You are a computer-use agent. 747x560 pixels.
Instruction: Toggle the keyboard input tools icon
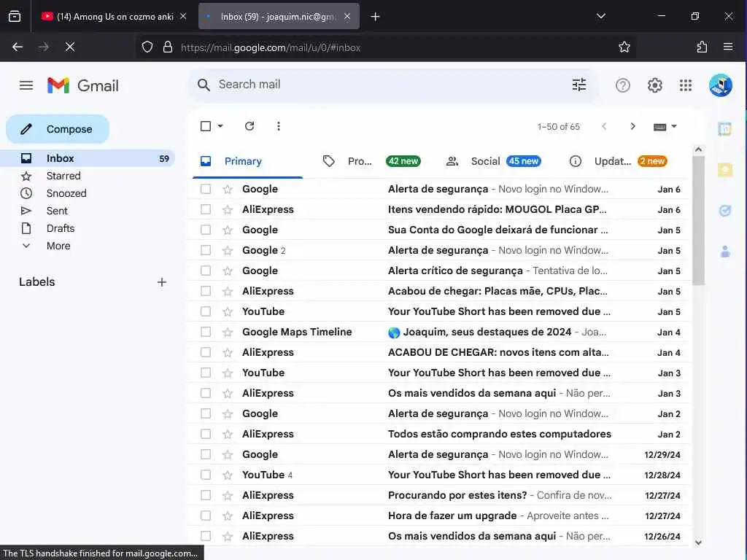point(659,127)
